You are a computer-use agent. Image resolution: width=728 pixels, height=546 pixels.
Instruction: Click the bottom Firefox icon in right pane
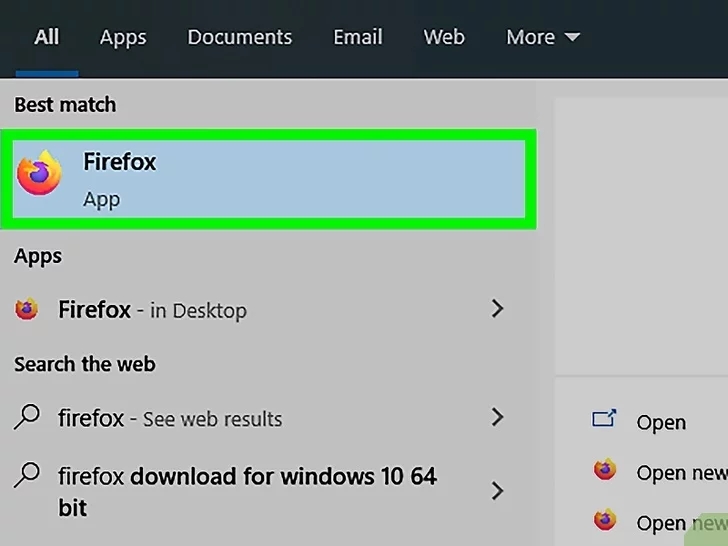tap(605, 520)
